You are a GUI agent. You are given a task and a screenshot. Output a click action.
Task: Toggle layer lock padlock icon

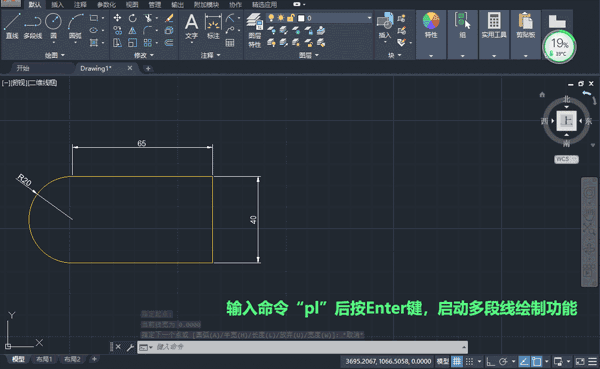(x=291, y=18)
